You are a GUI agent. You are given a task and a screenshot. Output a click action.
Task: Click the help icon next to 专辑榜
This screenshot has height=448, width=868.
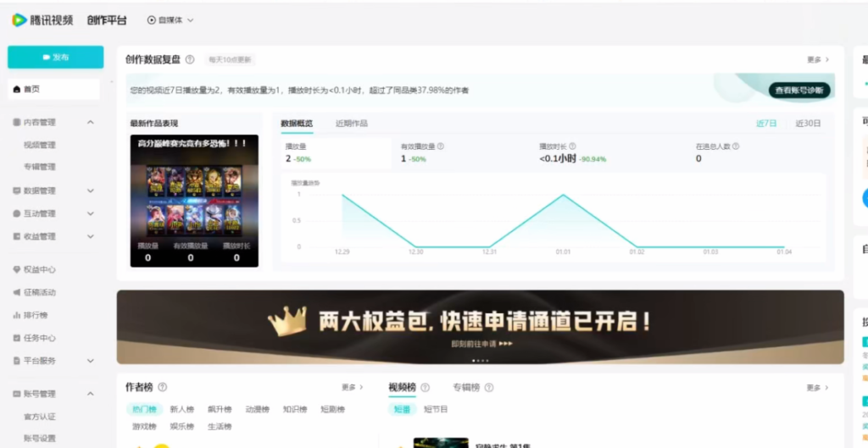(489, 388)
